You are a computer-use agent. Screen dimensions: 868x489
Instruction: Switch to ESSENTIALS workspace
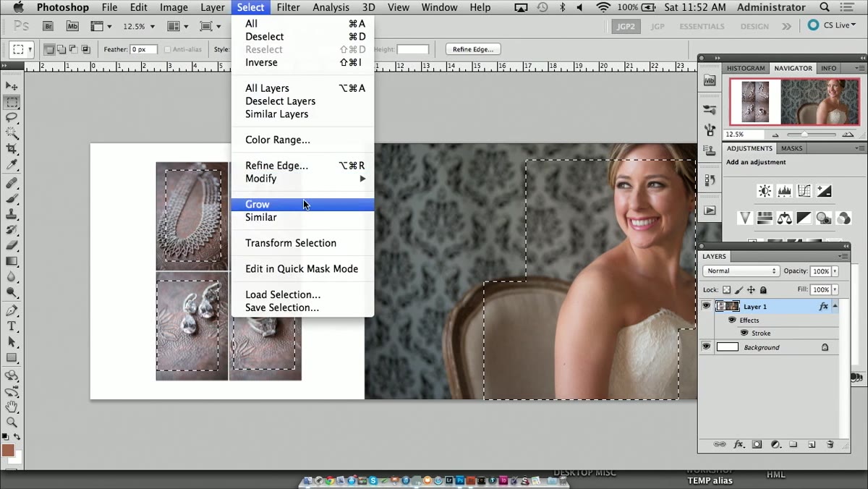coord(702,26)
